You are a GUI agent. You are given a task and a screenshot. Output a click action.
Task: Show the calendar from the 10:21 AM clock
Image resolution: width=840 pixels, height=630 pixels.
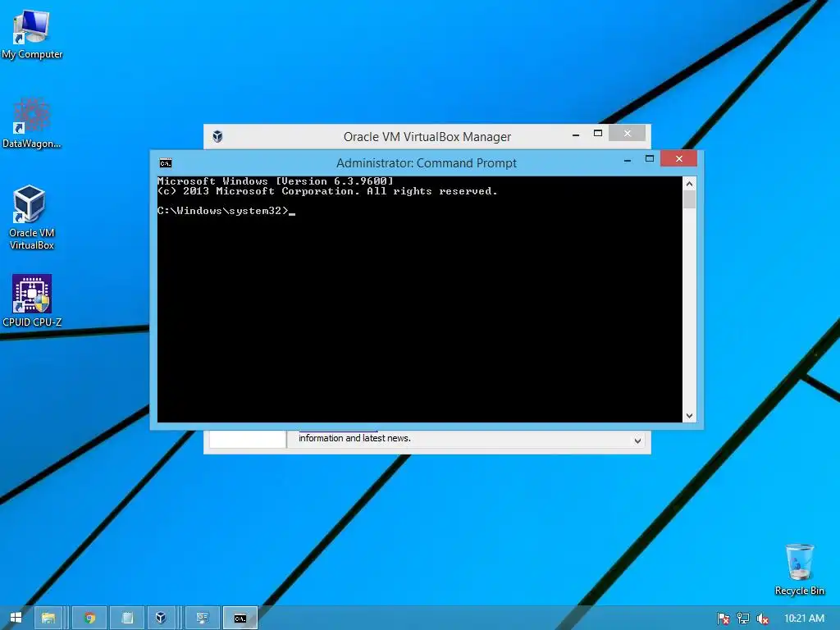[x=804, y=619]
